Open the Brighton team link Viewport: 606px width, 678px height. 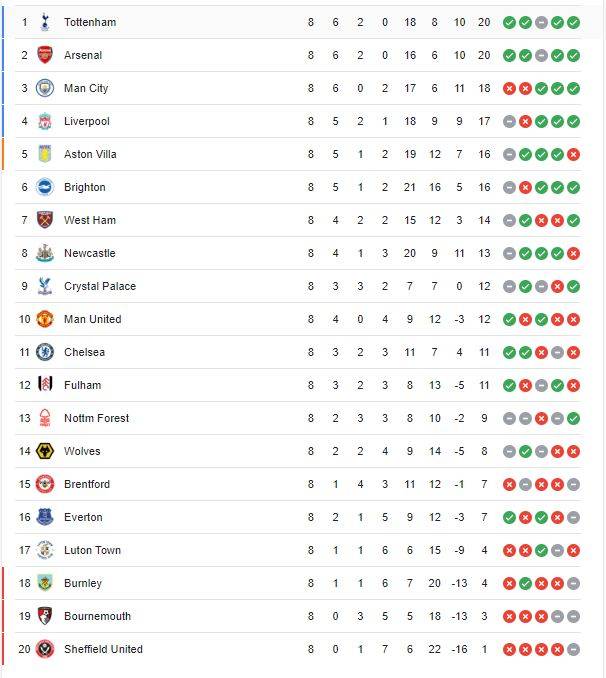point(84,187)
